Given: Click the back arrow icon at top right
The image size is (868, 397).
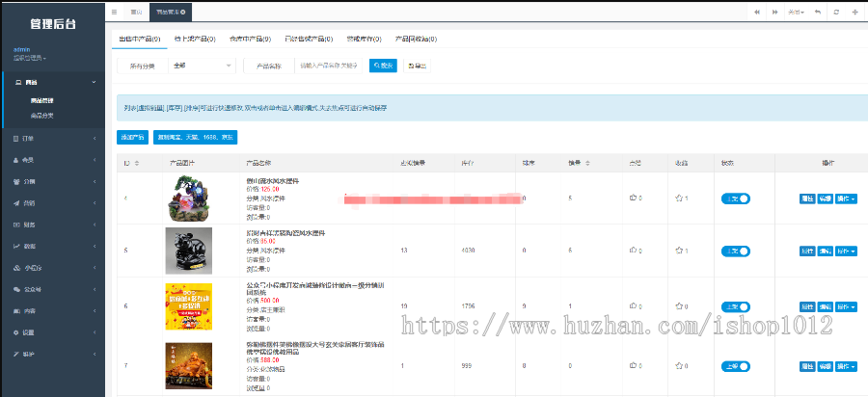Looking at the screenshot, I should pos(818,13).
